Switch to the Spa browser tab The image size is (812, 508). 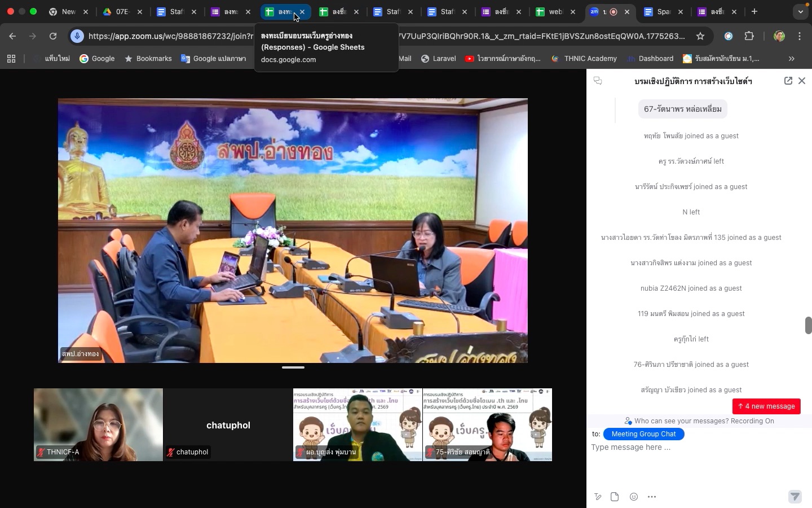(x=663, y=11)
